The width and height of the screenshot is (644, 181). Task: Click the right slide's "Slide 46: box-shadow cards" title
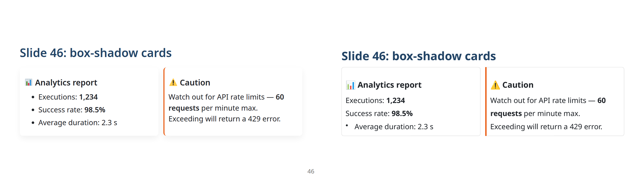click(418, 56)
